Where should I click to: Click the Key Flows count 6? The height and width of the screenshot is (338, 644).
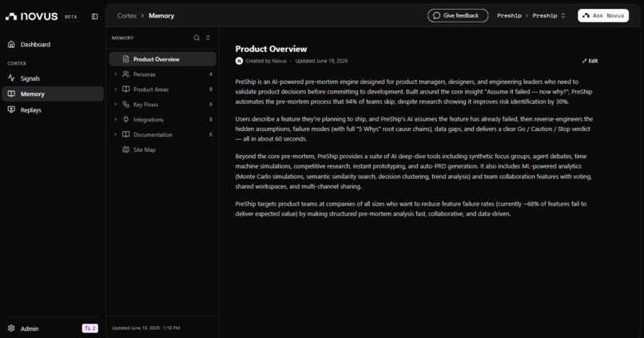[x=211, y=105]
